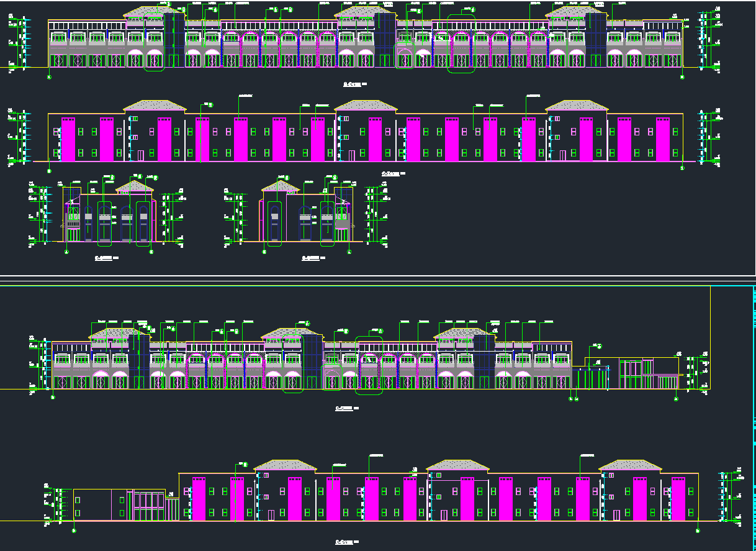Select the title label beneath the third elevation
This screenshot has height=551, width=756.
[x=346, y=408]
